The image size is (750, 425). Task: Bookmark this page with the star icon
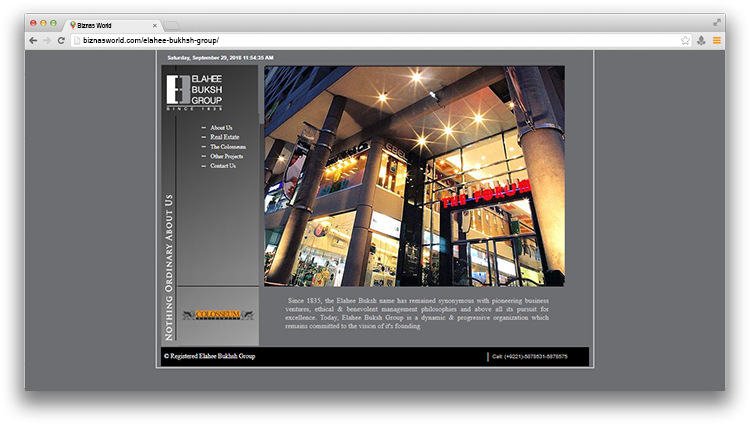685,40
